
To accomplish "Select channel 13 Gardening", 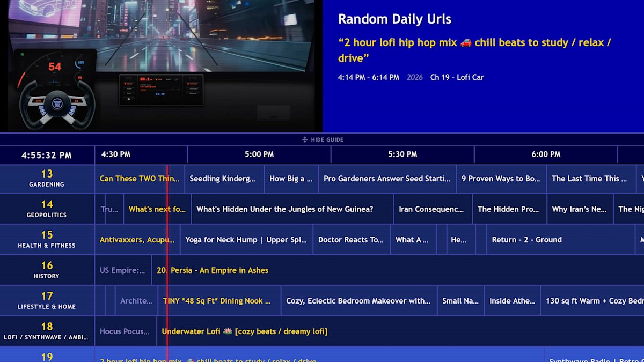I will coord(47,179).
